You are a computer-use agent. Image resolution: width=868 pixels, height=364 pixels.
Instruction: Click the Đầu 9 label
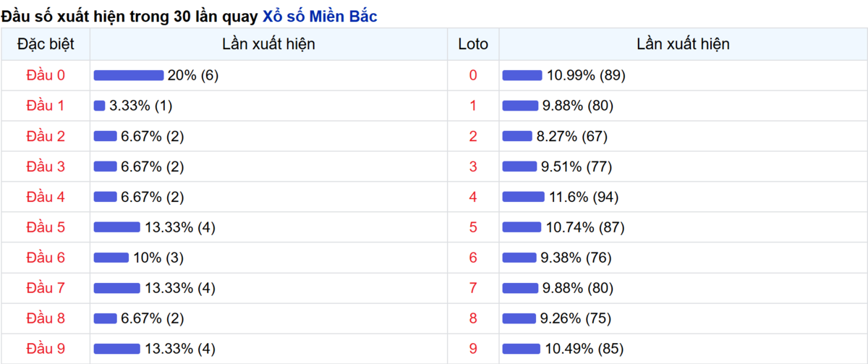pos(46,349)
